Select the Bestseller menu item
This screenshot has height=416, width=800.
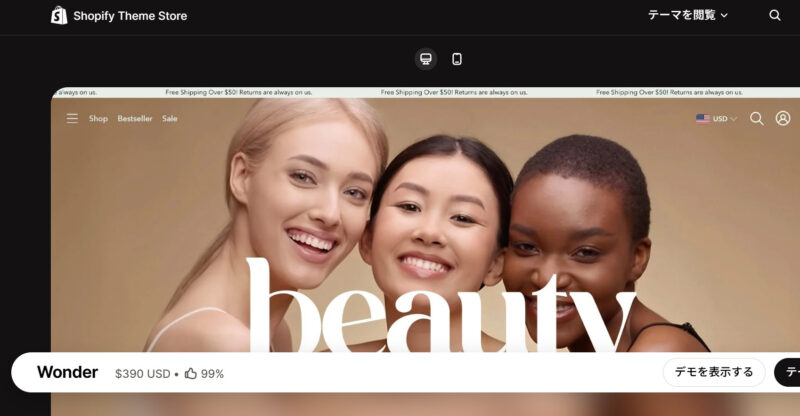[135, 118]
